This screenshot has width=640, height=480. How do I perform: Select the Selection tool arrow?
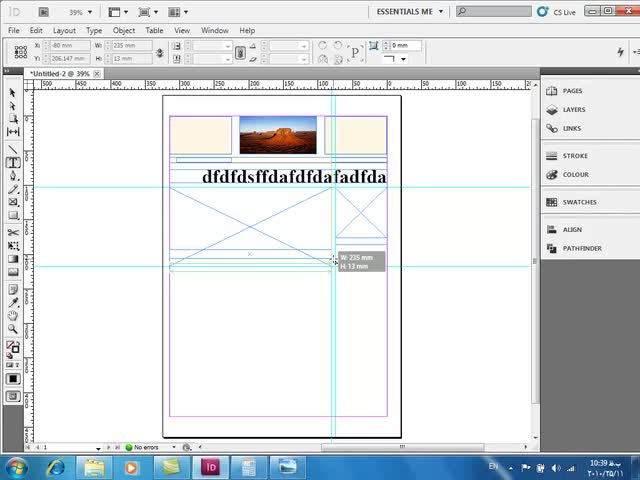(x=13, y=93)
